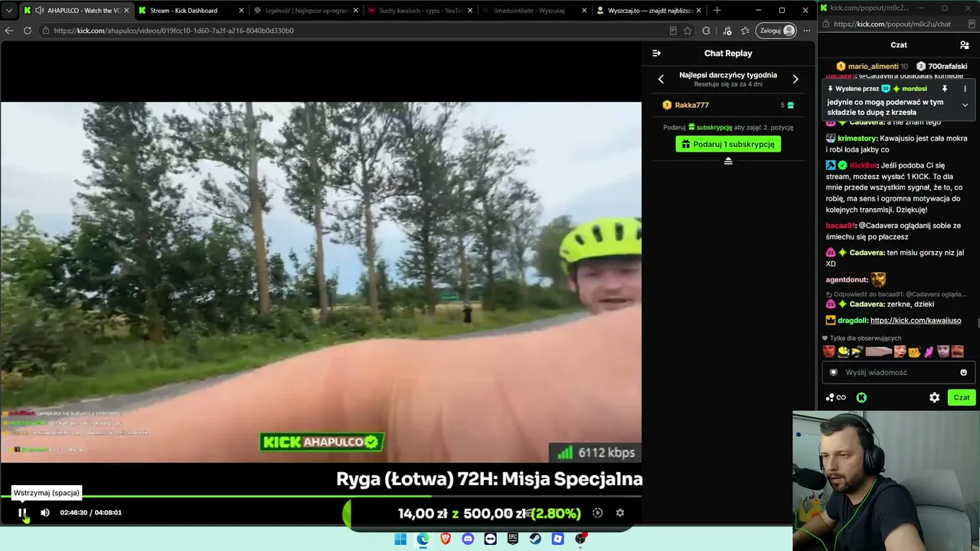Screen dimensions: 980x551
Task: Click the shield badge in chat input
Action: [x=834, y=373]
